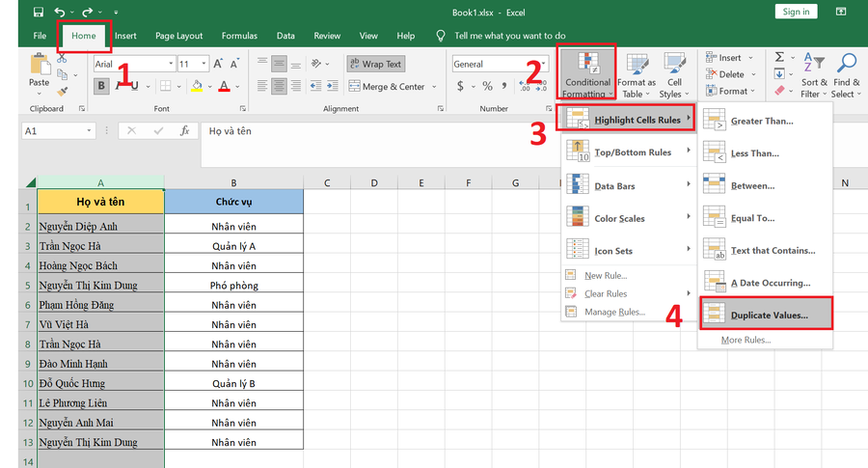Top align cell contents
868x468 pixels.
262,64
